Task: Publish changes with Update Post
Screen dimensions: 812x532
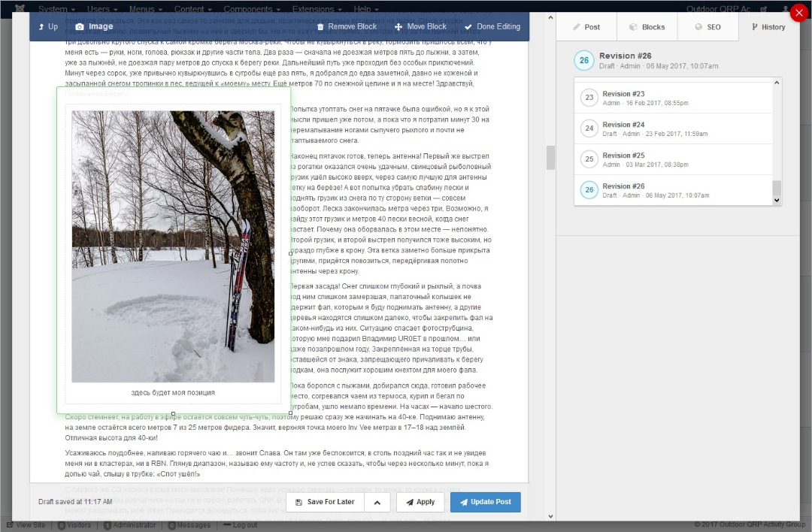Action: pyautogui.click(x=486, y=502)
